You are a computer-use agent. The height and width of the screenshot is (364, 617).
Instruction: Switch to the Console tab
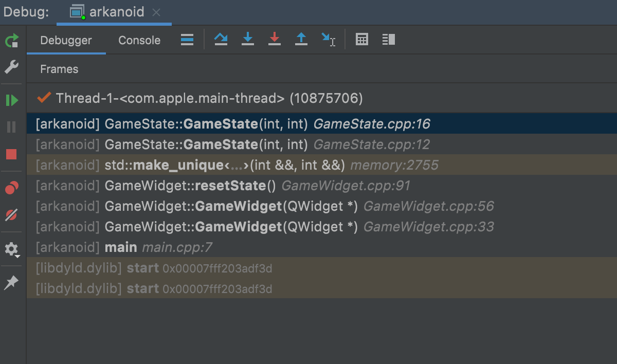(x=139, y=40)
